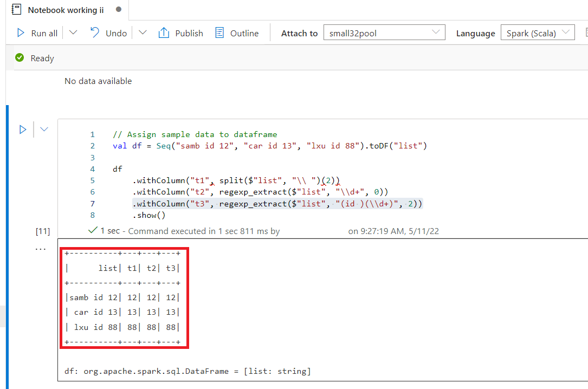Select the Notebook working ii tab
588x389 pixels.
point(66,10)
